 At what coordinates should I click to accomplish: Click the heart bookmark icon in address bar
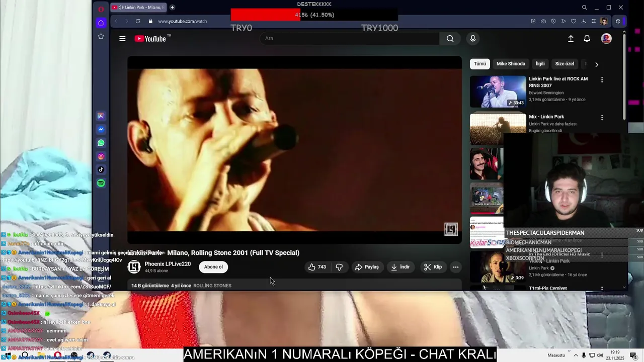(574, 21)
